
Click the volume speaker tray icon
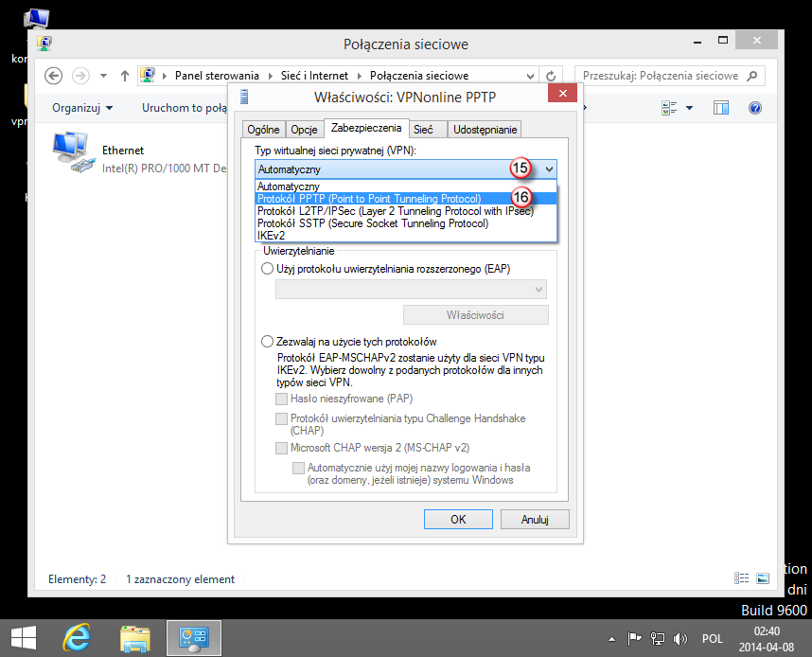680,639
